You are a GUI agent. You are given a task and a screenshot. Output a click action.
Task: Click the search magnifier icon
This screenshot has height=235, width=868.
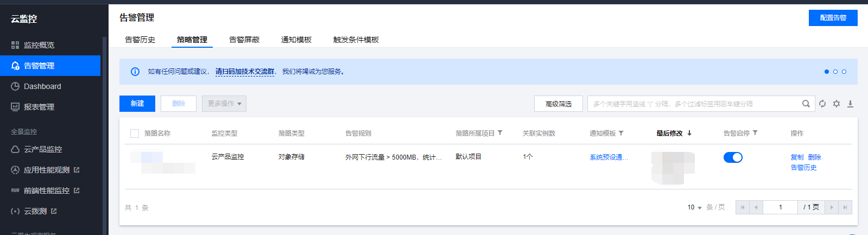click(806, 104)
